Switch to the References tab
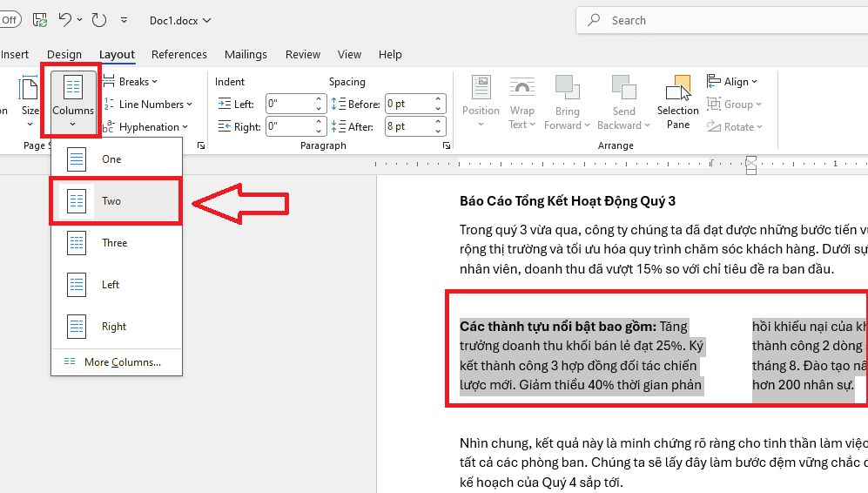Screen dimensions: 868x493 (178, 54)
